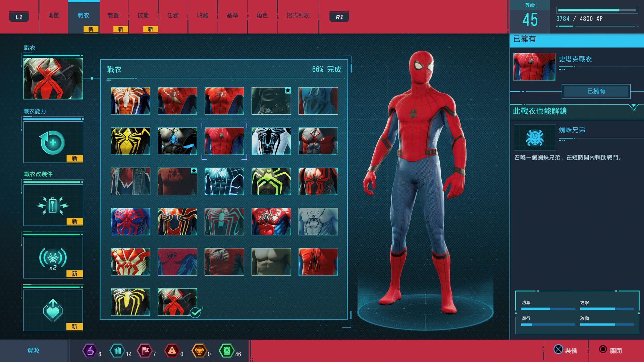Image resolution: width=644 pixels, height=362 pixels.
Task: Choose the equipped suit with green checkmark
Action: click(177, 302)
